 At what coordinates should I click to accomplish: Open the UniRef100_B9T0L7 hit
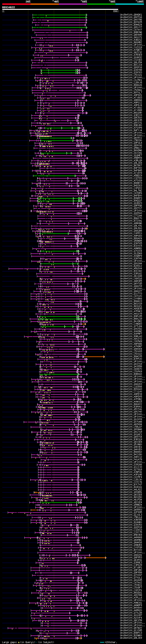pyautogui.click(x=131, y=93)
